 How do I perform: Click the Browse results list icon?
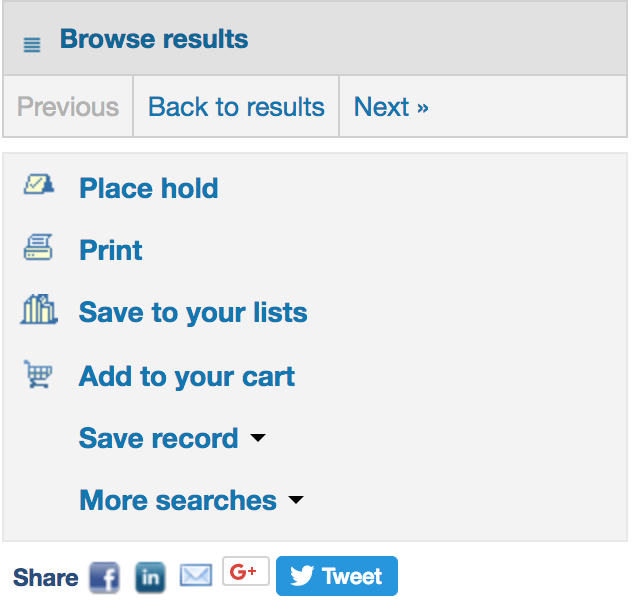(x=32, y=45)
